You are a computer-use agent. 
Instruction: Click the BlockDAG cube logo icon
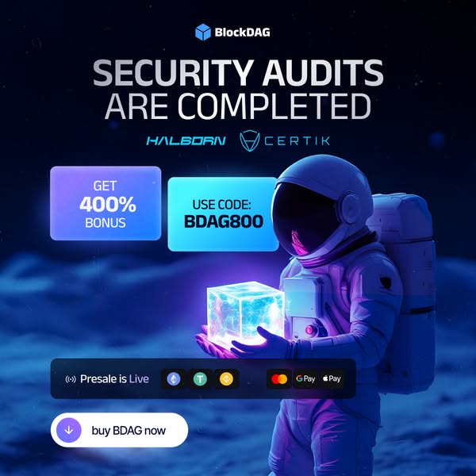(203, 33)
